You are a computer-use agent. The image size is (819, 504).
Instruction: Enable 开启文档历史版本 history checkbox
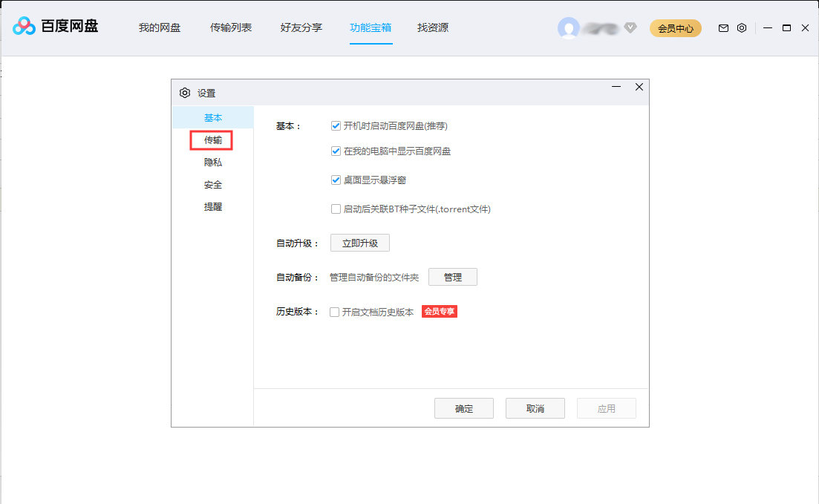click(335, 312)
